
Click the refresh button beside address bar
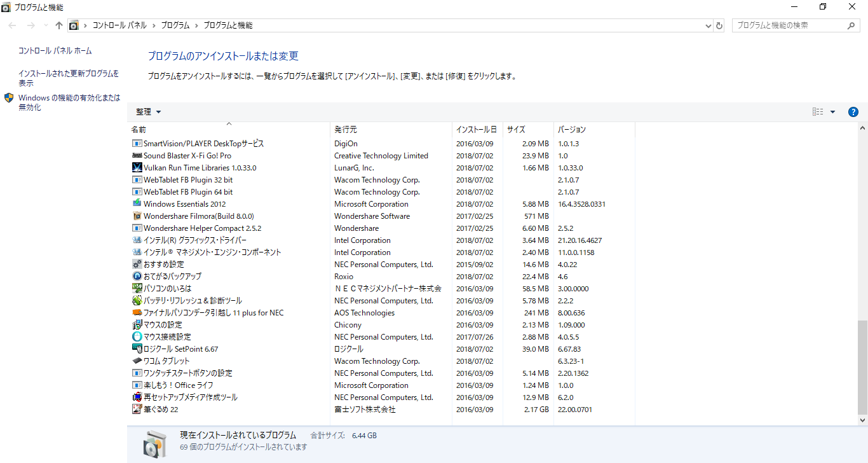tap(719, 25)
